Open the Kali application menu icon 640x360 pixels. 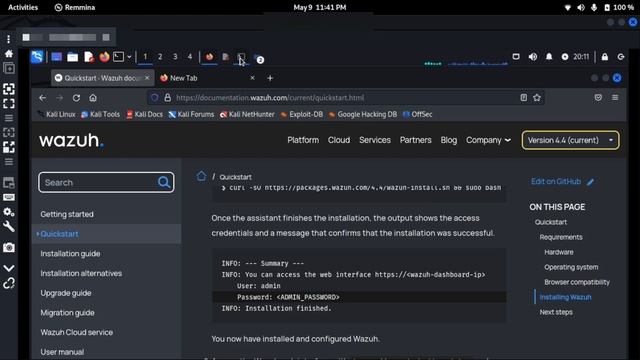[x=37, y=57]
